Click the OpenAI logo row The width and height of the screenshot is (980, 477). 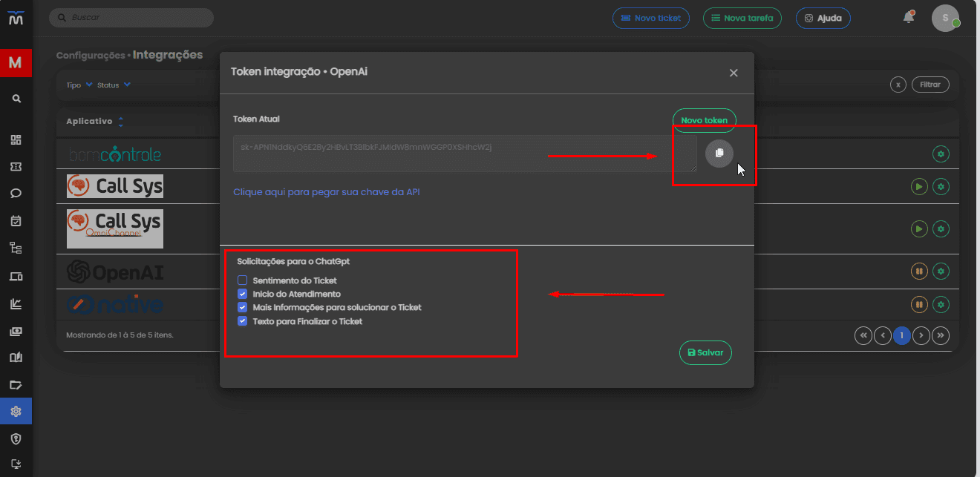(x=115, y=272)
